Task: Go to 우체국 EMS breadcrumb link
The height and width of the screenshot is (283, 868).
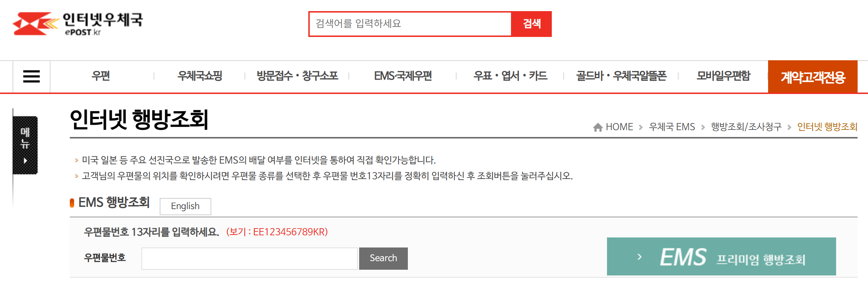Action: [672, 127]
